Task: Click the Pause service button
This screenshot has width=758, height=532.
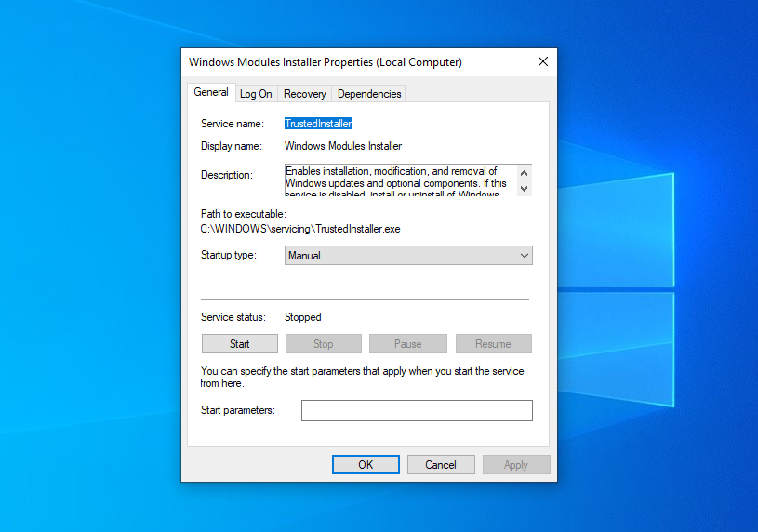Action: [x=407, y=344]
